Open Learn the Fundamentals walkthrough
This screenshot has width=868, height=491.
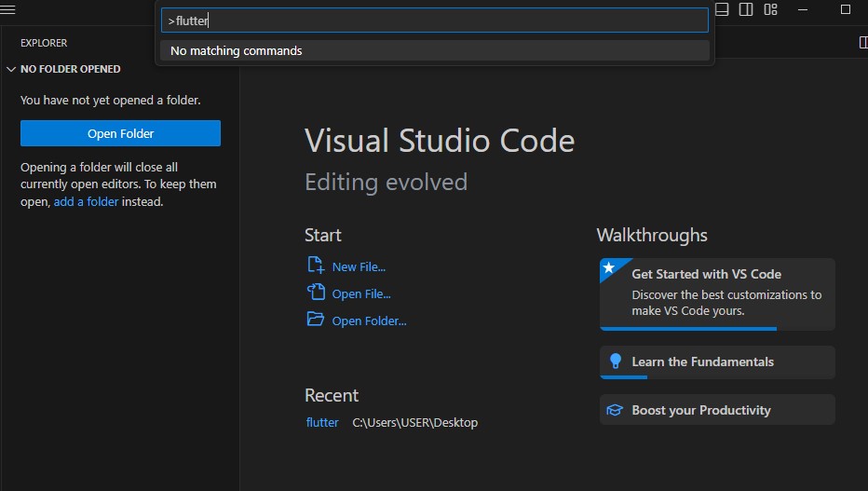tap(717, 362)
